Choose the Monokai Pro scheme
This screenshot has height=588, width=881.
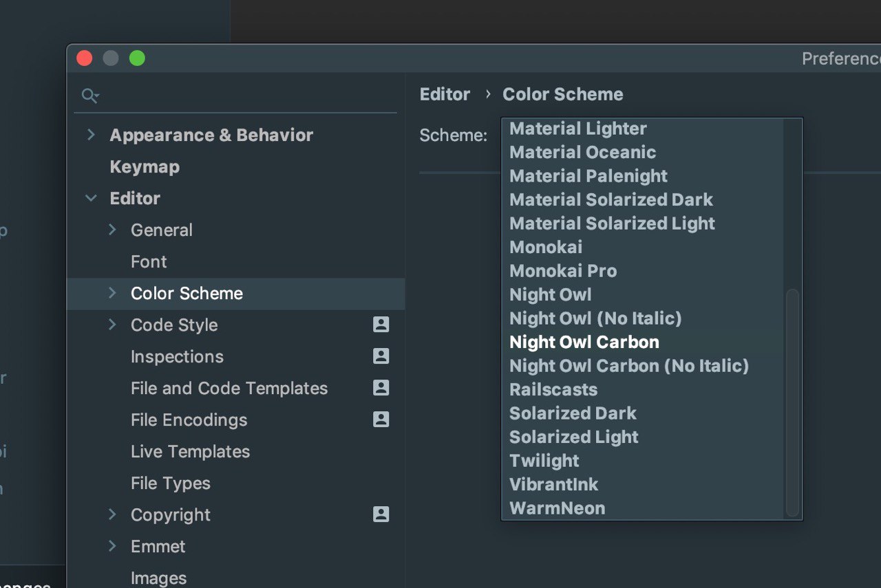point(563,271)
